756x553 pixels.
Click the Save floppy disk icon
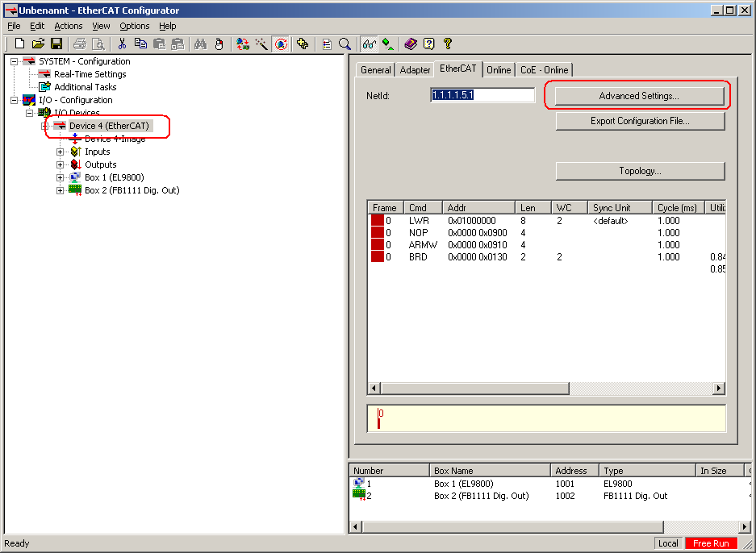(56, 44)
